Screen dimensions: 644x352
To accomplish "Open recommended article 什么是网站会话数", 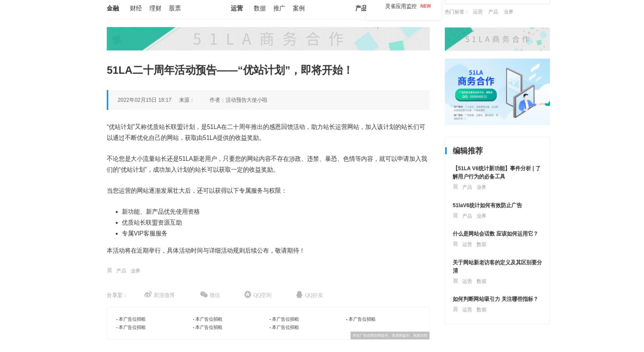I will (495, 234).
